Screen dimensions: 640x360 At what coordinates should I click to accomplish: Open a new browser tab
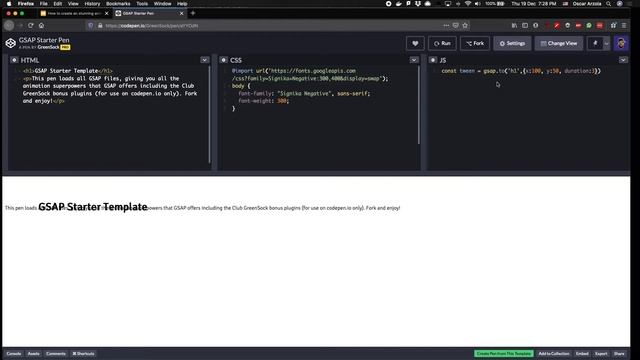coord(193,13)
